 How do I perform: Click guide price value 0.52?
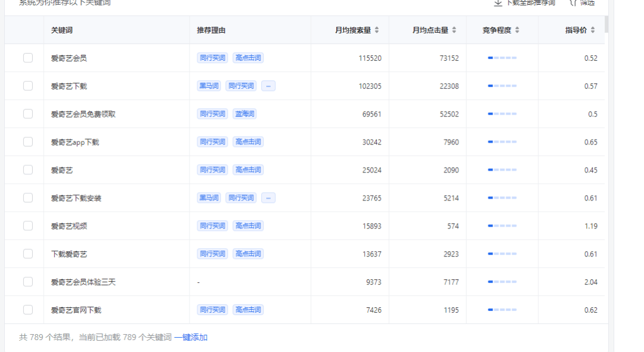click(591, 58)
